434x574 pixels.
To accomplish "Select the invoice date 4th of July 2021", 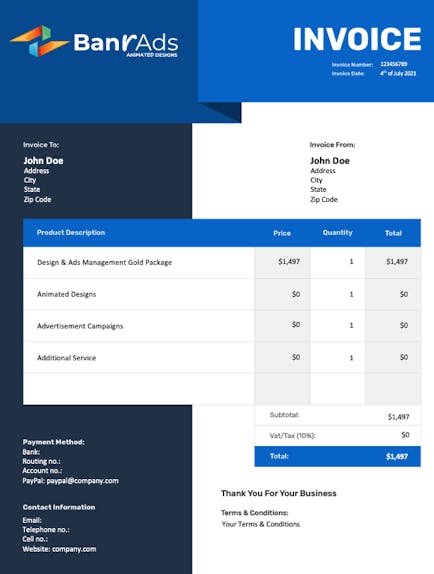I will pos(398,73).
